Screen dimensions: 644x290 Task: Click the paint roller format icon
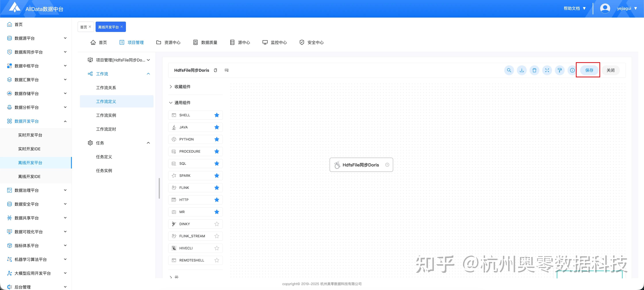tap(559, 70)
